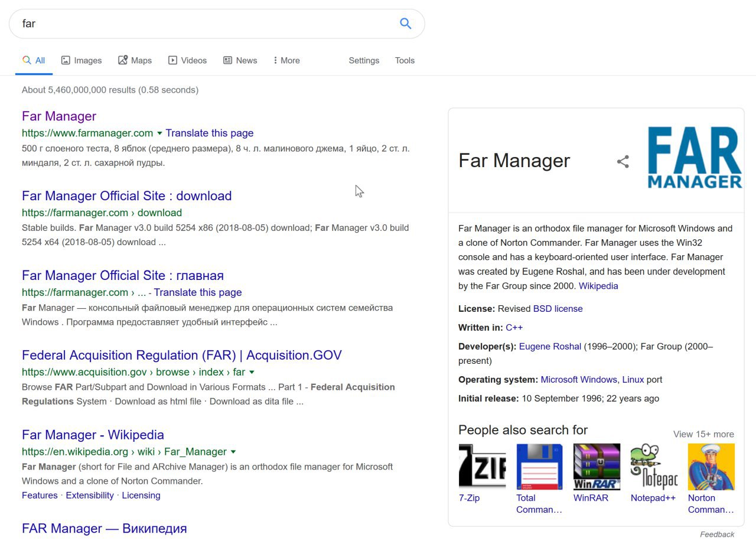Open the Norton Commander text link
The height and width of the screenshot is (541, 756).
coord(711,504)
